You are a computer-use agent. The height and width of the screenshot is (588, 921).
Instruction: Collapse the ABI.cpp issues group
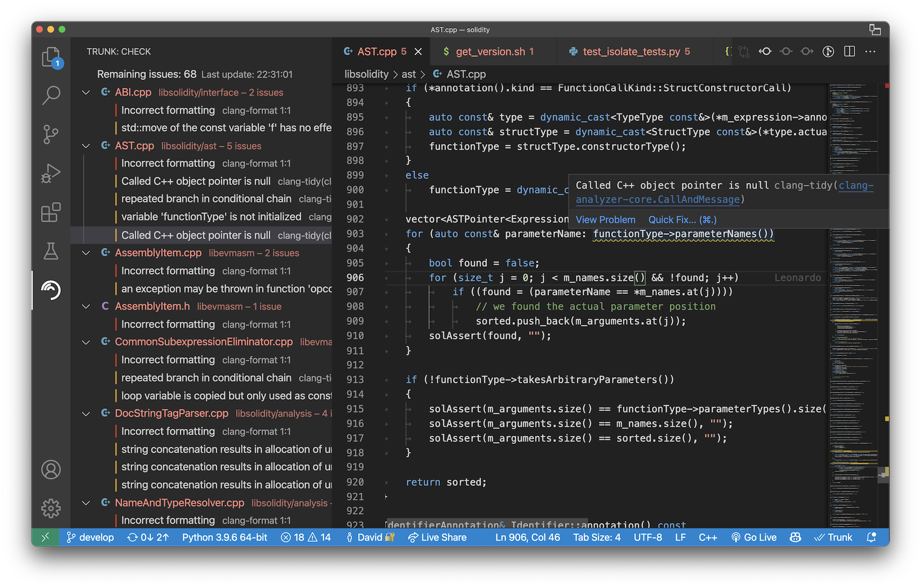pyautogui.click(x=86, y=92)
